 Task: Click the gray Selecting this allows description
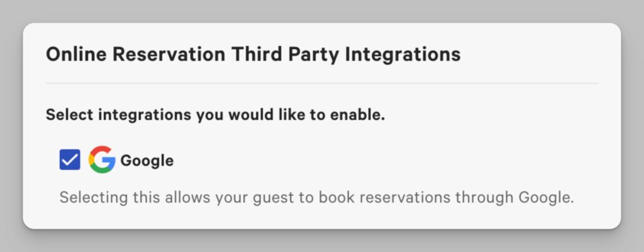click(316, 198)
